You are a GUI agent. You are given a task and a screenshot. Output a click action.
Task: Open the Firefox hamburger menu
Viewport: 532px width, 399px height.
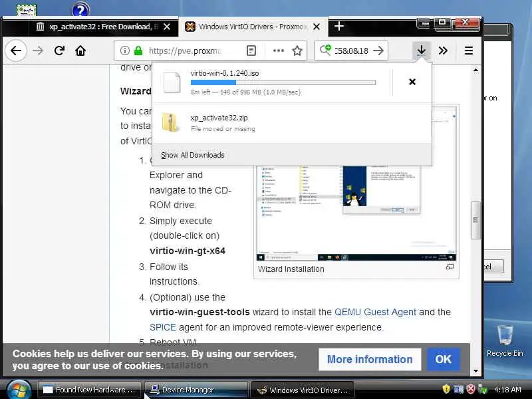tap(469, 51)
